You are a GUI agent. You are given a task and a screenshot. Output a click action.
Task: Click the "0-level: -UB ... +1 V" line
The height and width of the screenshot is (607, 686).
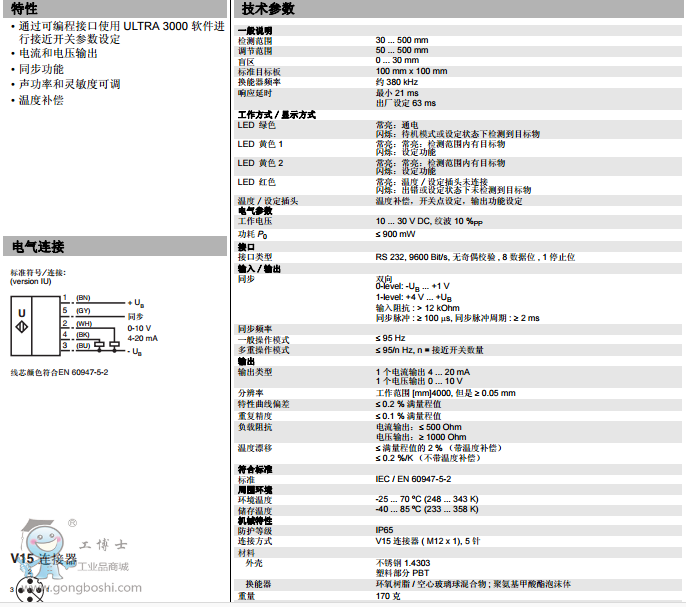[412, 287]
